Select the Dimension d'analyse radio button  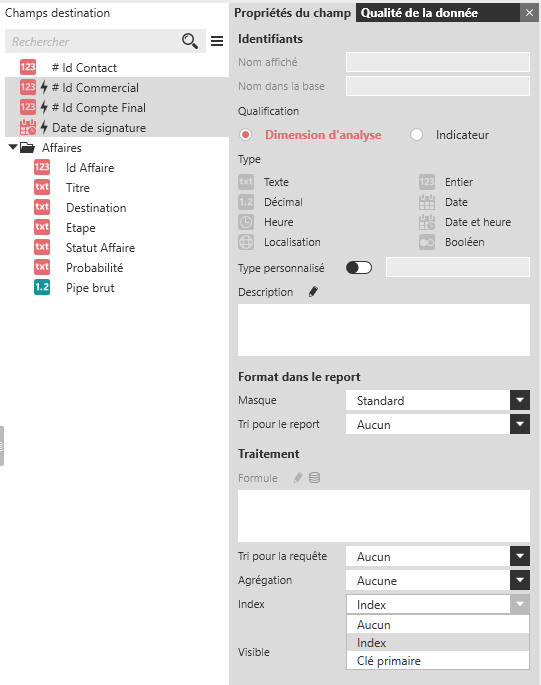coord(246,135)
